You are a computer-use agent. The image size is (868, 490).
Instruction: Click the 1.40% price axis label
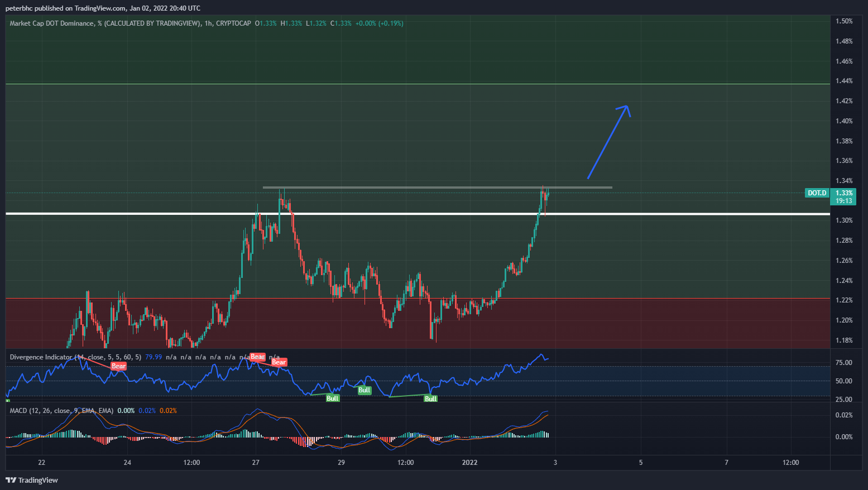click(844, 121)
